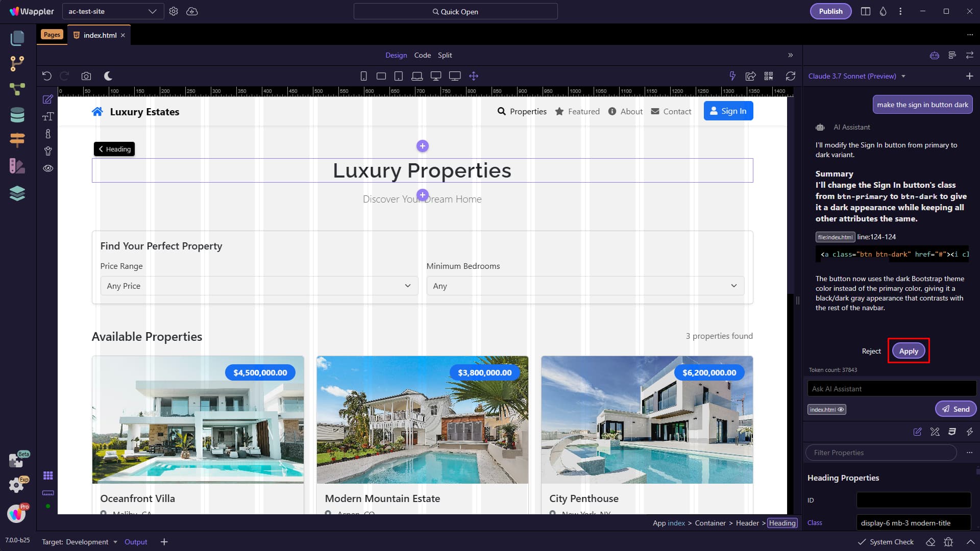Click in the Ask AI Assistant input

click(x=892, y=389)
